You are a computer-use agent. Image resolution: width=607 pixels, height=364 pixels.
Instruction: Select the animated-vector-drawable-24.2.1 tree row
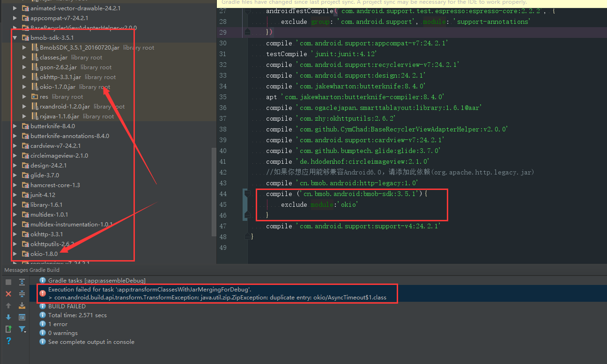click(x=106, y=8)
